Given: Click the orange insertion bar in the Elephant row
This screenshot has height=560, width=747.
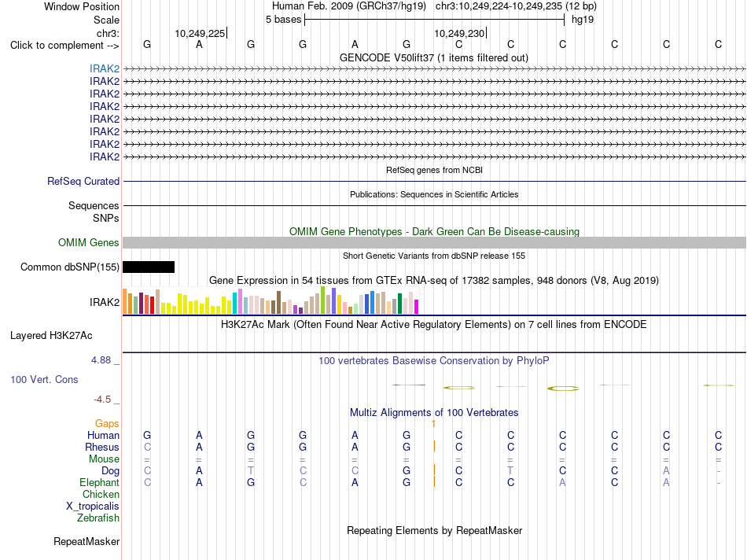Looking at the screenshot, I should pos(434,482).
